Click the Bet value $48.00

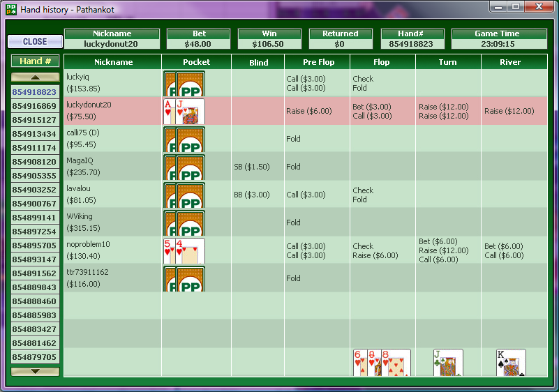coord(198,44)
